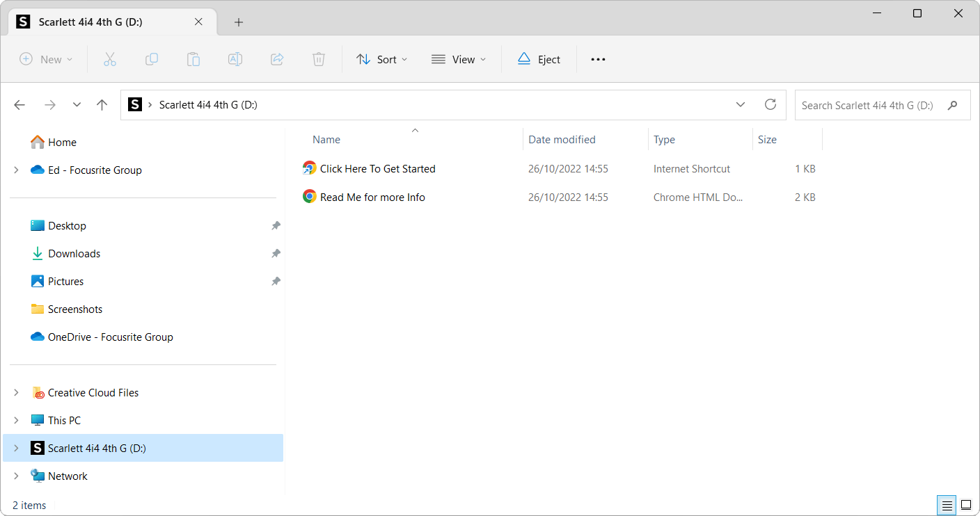Image resolution: width=980 pixels, height=516 pixels.
Task: Eject the Scarlett 4i4 drive
Action: coord(539,59)
